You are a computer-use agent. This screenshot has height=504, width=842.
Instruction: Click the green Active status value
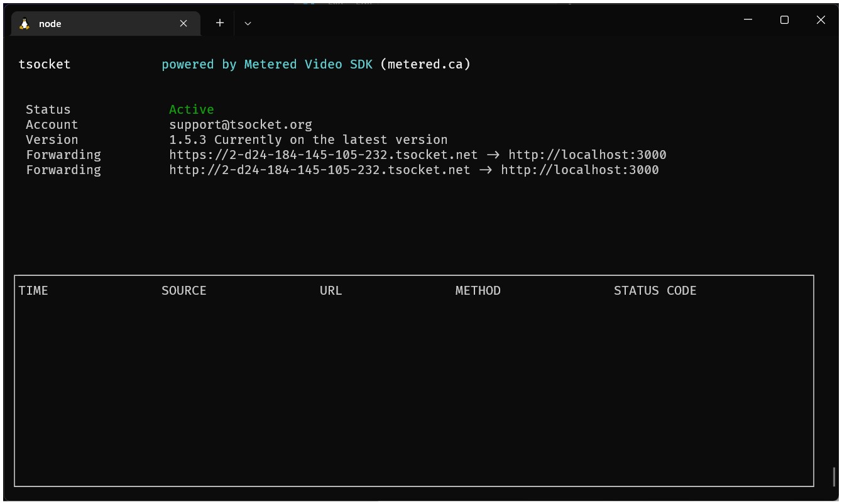192,109
